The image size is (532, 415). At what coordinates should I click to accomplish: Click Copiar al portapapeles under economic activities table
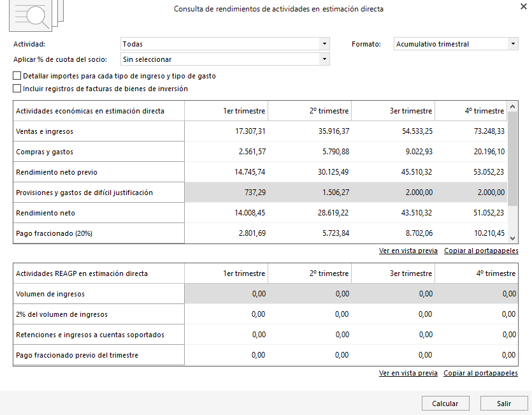481,251
